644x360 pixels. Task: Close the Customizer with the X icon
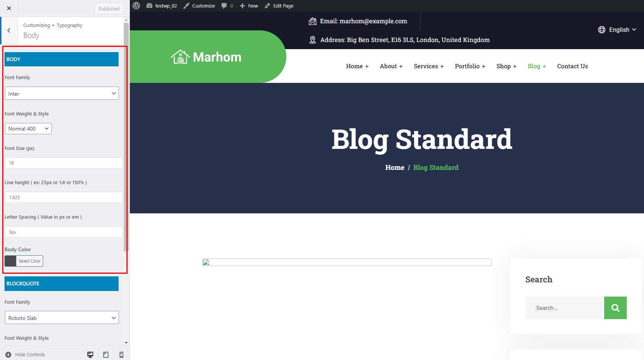click(x=9, y=8)
